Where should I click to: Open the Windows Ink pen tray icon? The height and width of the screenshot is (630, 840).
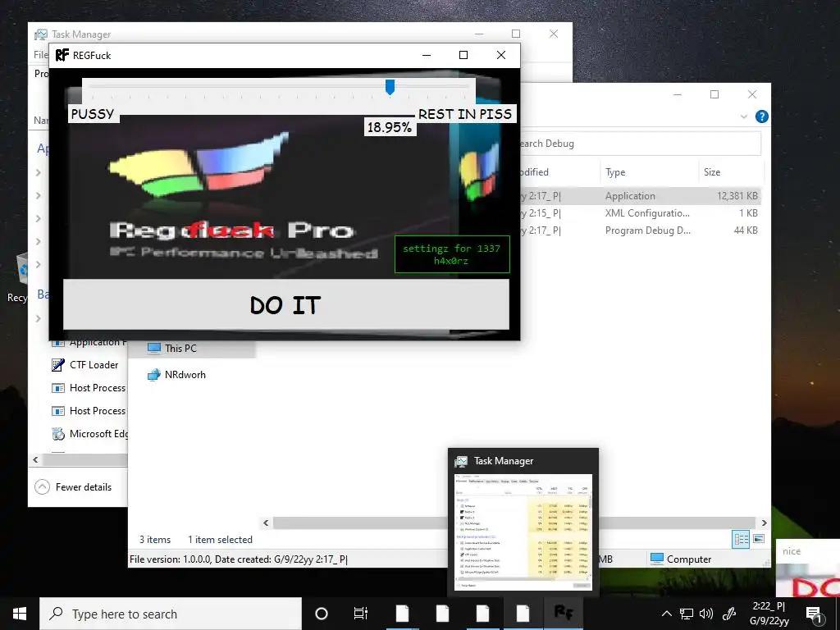point(729,614)
